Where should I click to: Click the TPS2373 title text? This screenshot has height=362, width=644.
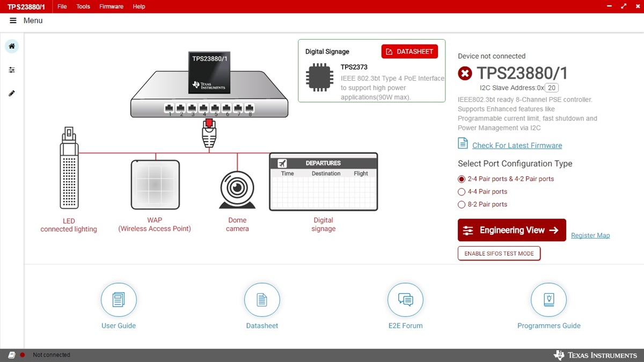point(354,67)
